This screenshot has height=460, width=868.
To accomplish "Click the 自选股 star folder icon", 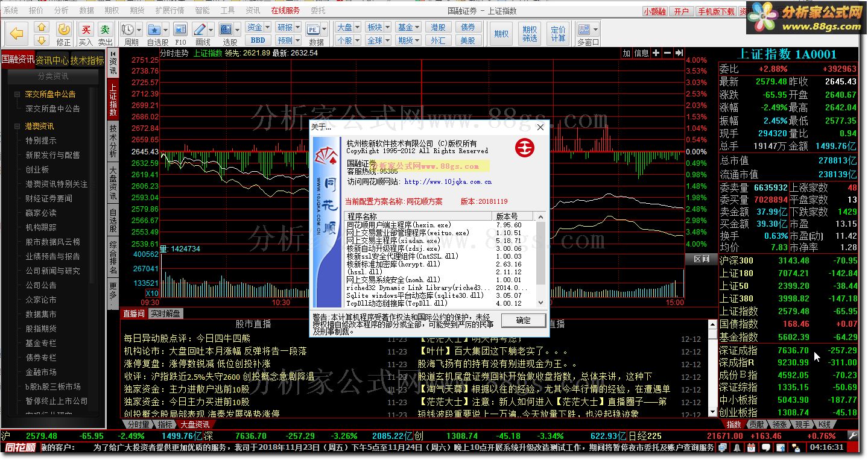I will coord(154,29).
